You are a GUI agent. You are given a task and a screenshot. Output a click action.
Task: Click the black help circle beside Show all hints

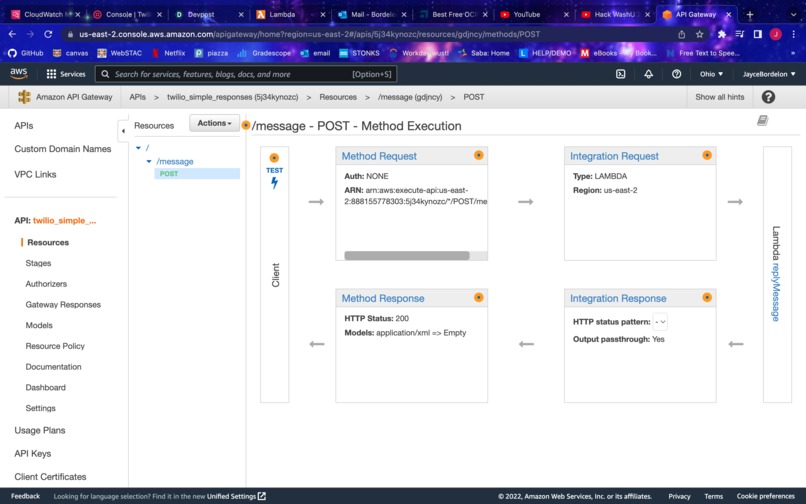pyautogui.click(x=768, y=97)
